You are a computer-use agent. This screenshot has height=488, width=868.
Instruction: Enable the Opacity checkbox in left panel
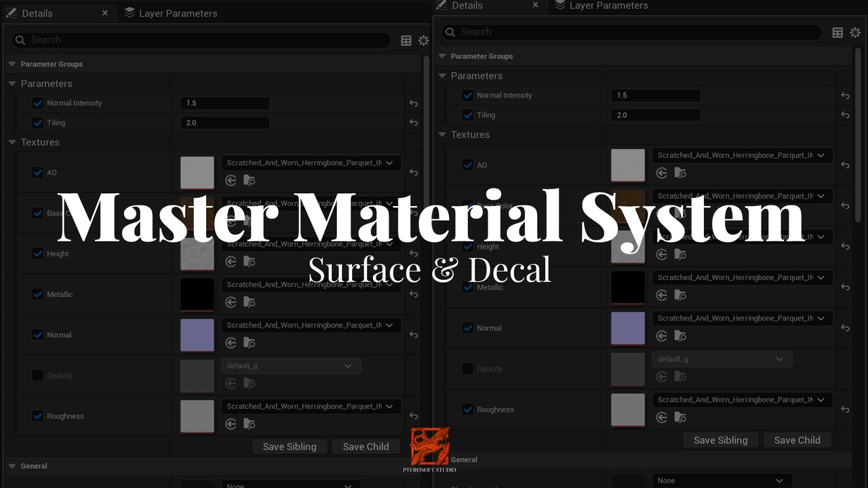(38, 375)
